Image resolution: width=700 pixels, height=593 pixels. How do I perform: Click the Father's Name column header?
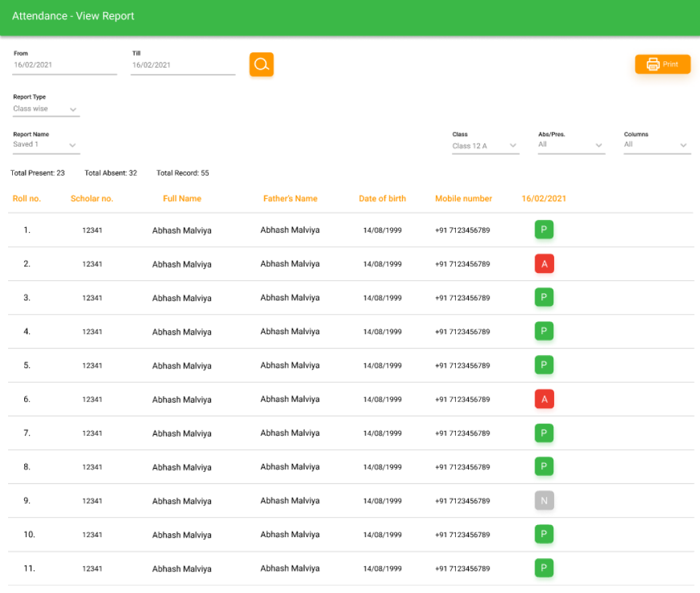[x=290, y=198]
